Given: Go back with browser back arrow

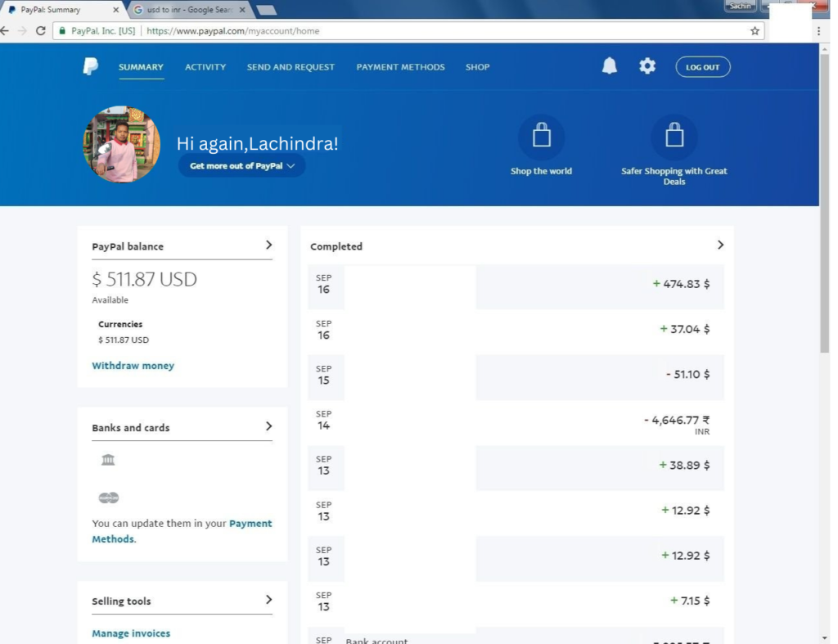Looking at the screenshot, I should click(6, 31).
